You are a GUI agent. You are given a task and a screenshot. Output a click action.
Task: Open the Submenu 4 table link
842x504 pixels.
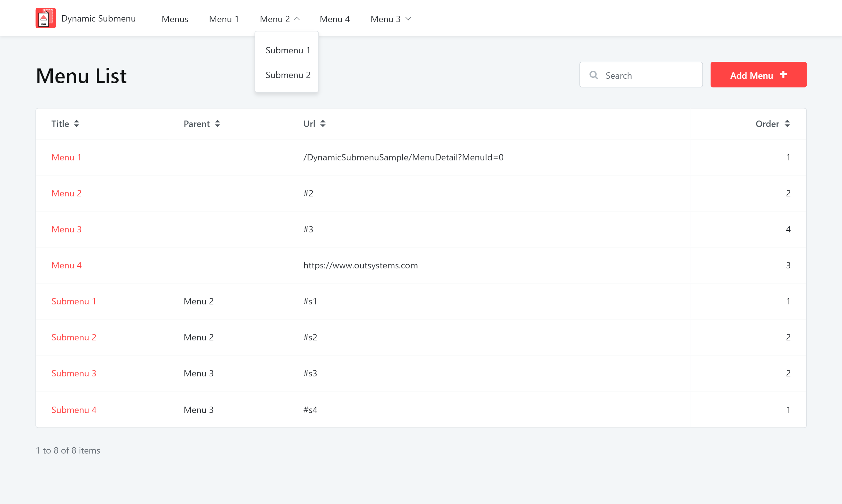[74, 410]
